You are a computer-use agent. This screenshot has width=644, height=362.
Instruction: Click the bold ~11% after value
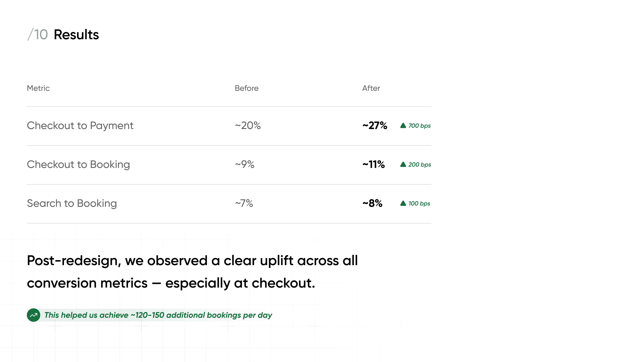[x=374, y=164]
